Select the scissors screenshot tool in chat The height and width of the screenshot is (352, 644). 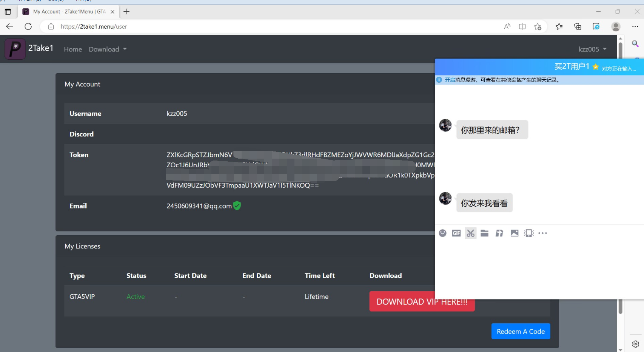pos(470,233)
